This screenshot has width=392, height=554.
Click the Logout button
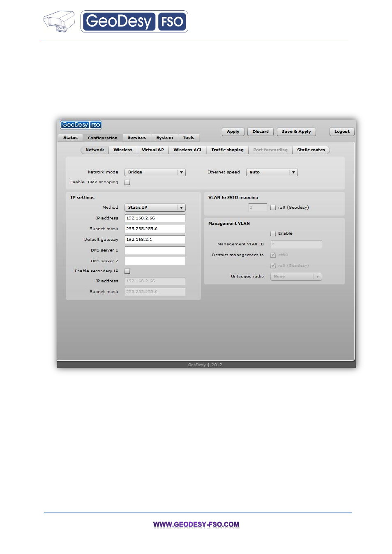[342, 132]
